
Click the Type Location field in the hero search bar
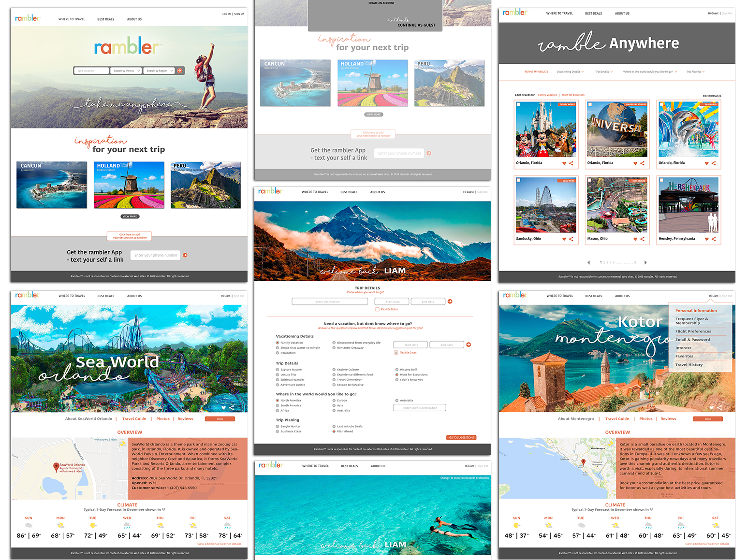pyautogui.click(x=91, y=71)
